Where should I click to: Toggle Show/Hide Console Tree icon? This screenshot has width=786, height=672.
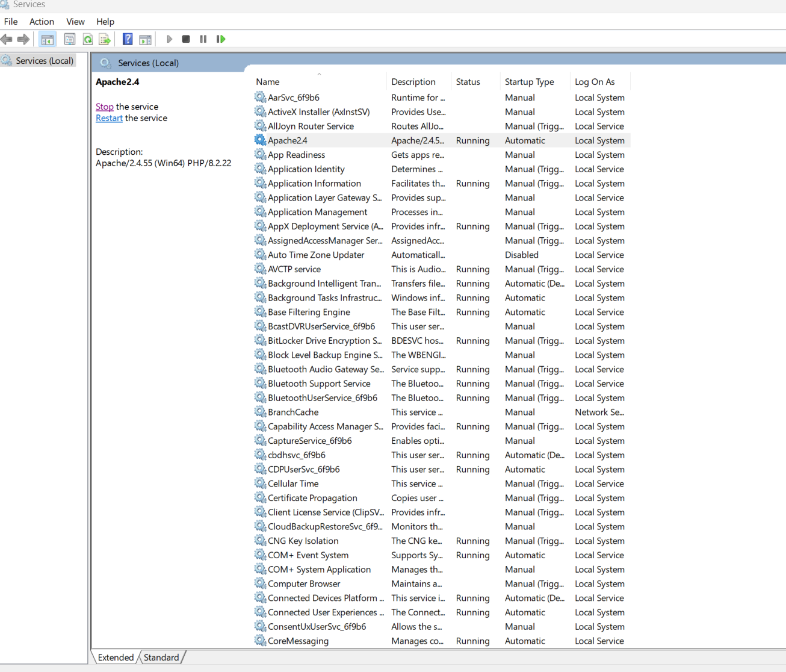tap(48, 40)
